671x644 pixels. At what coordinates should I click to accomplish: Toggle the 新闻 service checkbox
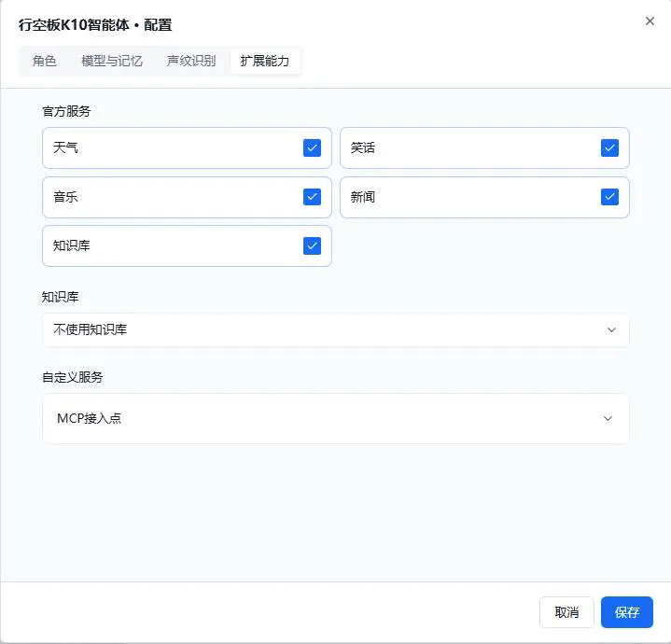[x=609, y=197]
